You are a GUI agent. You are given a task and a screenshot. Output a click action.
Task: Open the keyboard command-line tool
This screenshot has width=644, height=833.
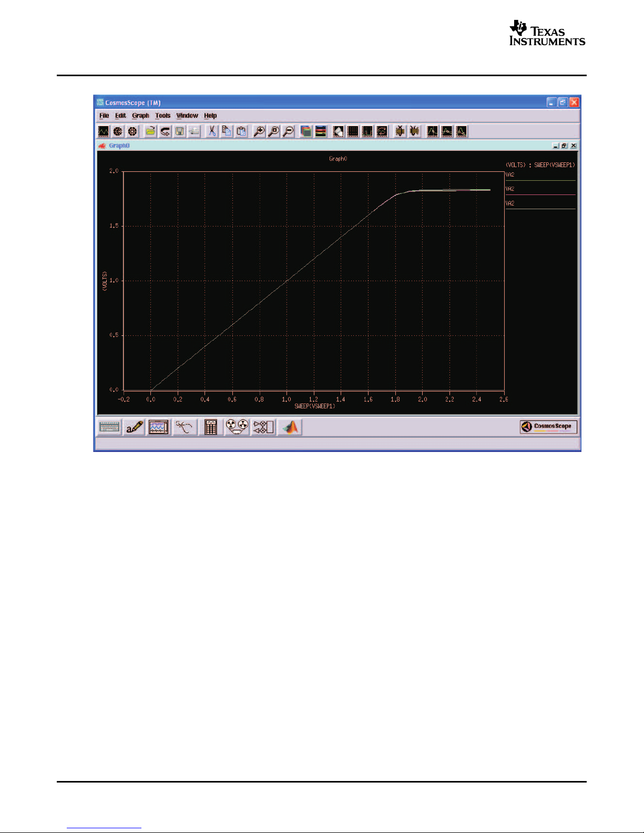click(109, 427)
